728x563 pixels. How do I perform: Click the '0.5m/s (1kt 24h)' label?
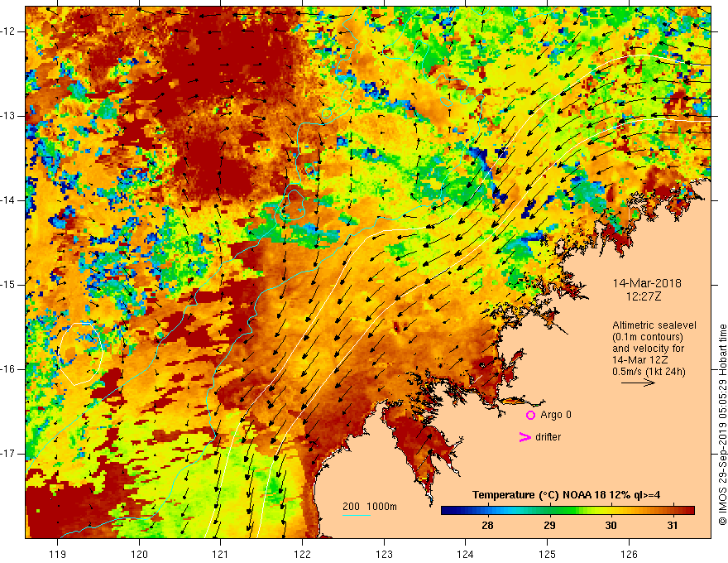click(649, 372)
